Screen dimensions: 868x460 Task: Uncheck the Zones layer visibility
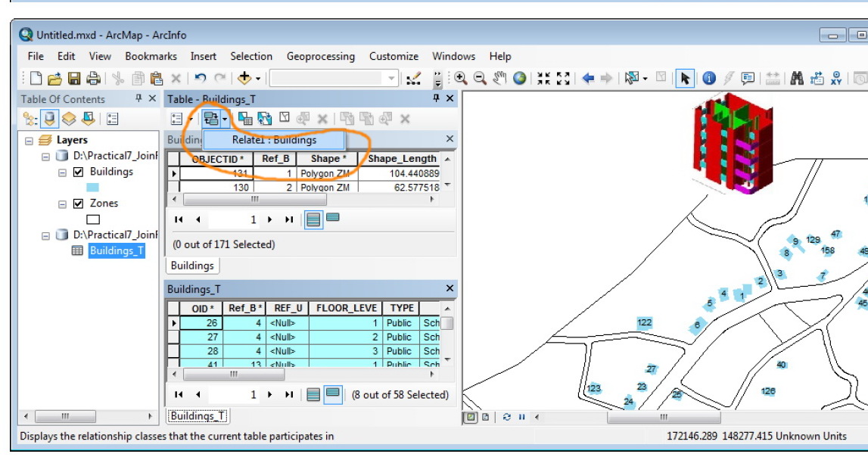[x=78, y=204]
